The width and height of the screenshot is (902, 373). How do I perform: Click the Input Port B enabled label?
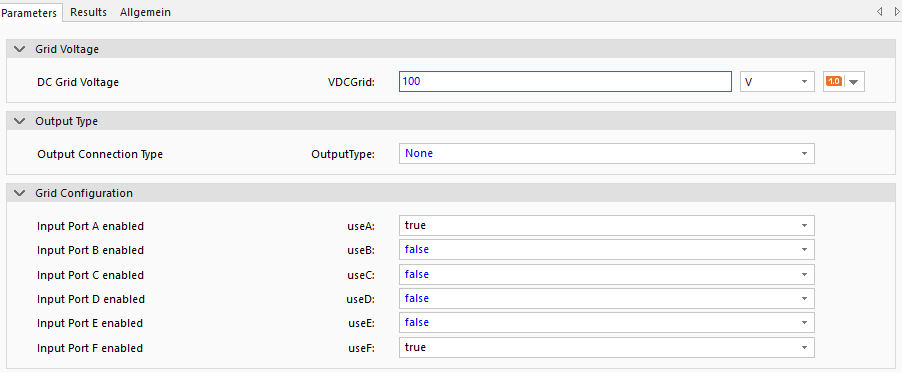90,250
